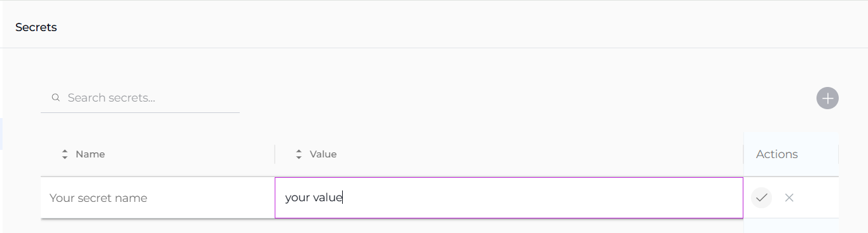Click the Secrets page title
This screenshot has height=233, width=868.
36,27
